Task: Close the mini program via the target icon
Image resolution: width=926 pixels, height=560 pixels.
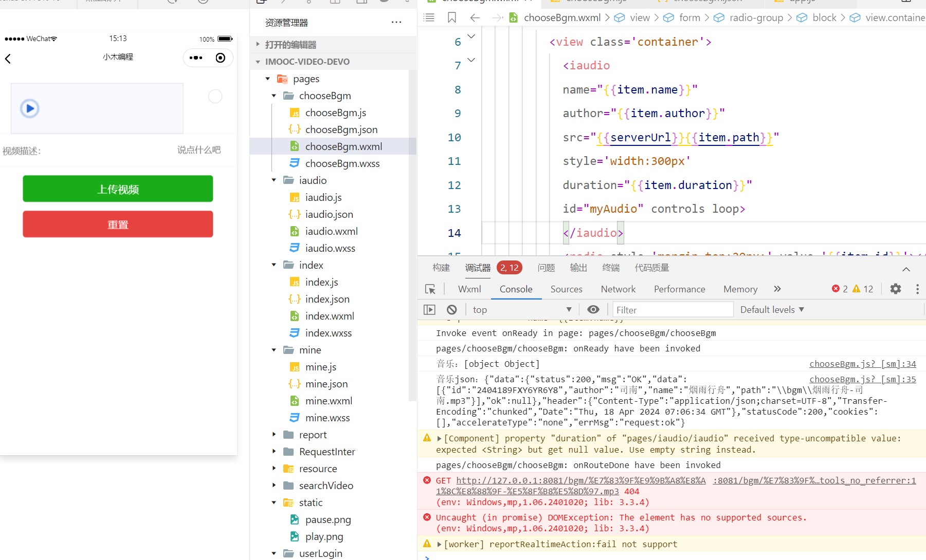Action: [x=221, y=58]
